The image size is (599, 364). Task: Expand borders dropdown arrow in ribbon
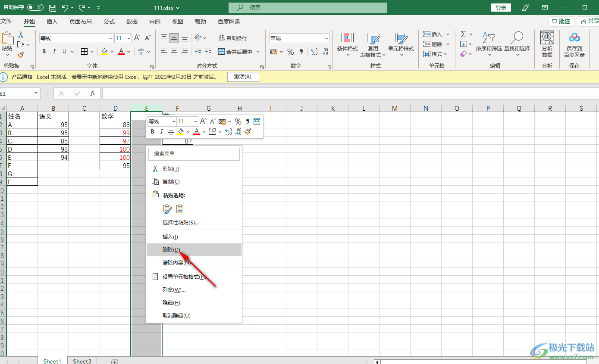tap(93, 52)
